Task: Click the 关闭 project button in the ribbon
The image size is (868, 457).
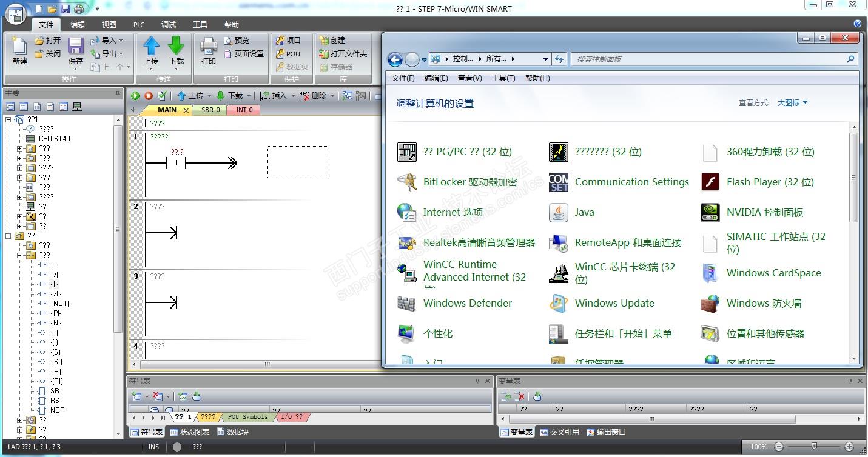Action: coord(48,54)
